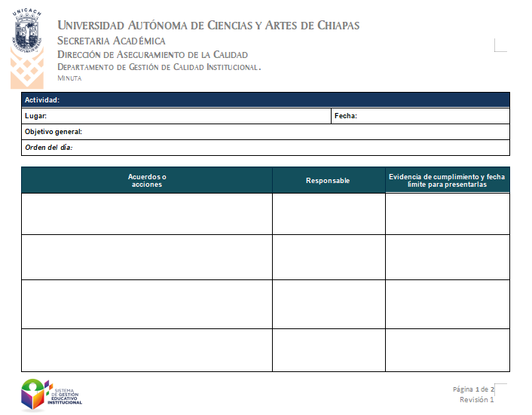Click the Universidad Autónoma de Ciencias heading
The height and width of the screenshot is (415, 532).
click(209, 26)
